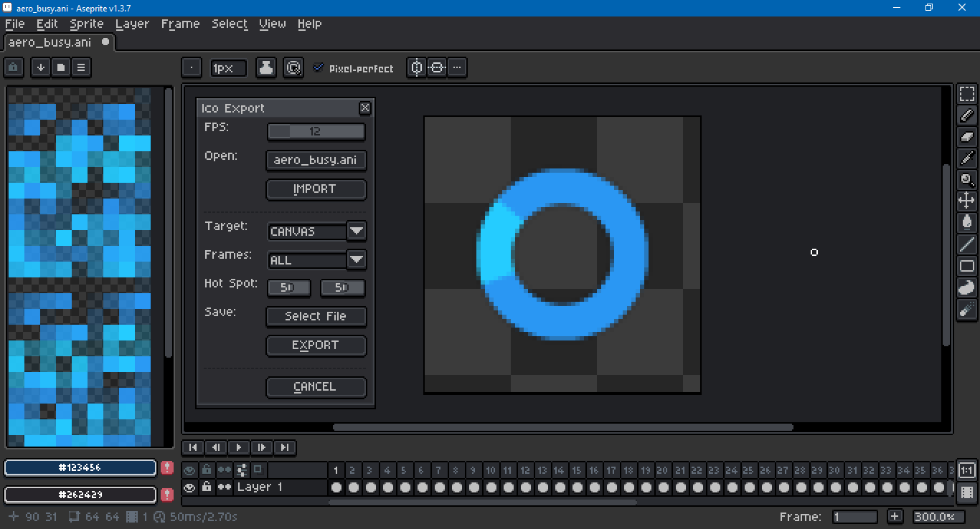Image resolution: width=980 pixels, height=529 pixels.
Task: Click the aero_busy.ani open file button
Action: (316, 161)
